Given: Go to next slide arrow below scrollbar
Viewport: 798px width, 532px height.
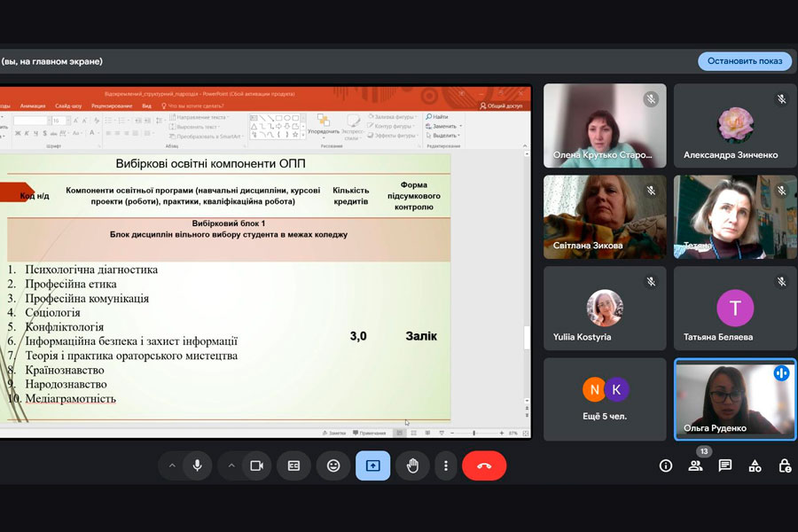Looking at the screenshot, I should [x=527, y=416].
